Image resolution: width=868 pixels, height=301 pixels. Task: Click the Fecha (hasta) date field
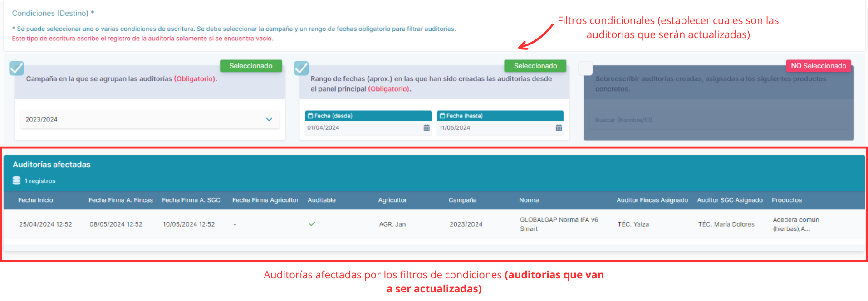pyautogui.click(x=500, y=128)
